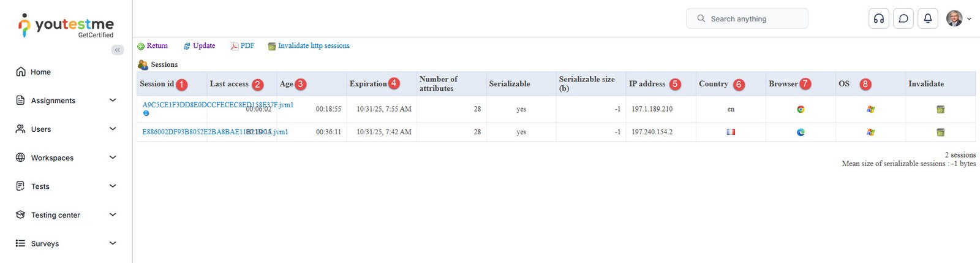
Task: Collapse the sidebar with double-chevron button
Action: [118, 50]
